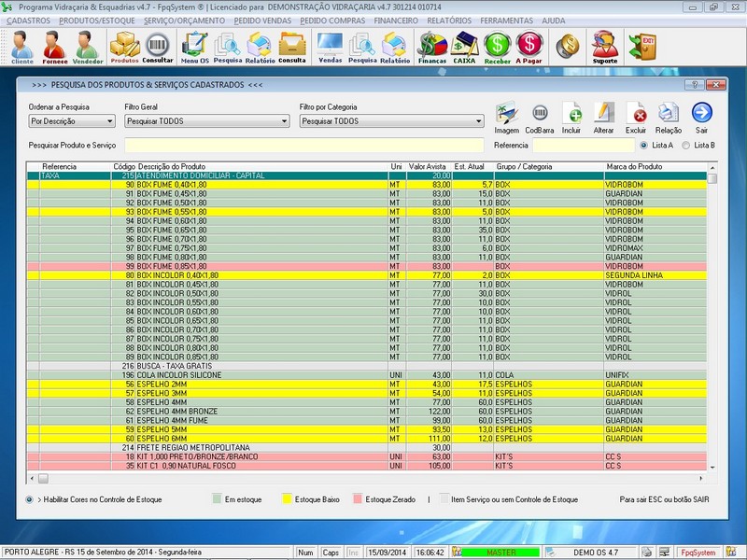The image size is (747, 560).
Task: Click the Produtos box icon
Action: [124, 46]
